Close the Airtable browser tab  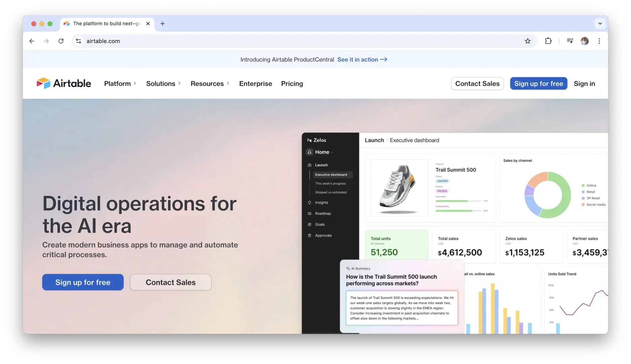[x=148, y=24]
